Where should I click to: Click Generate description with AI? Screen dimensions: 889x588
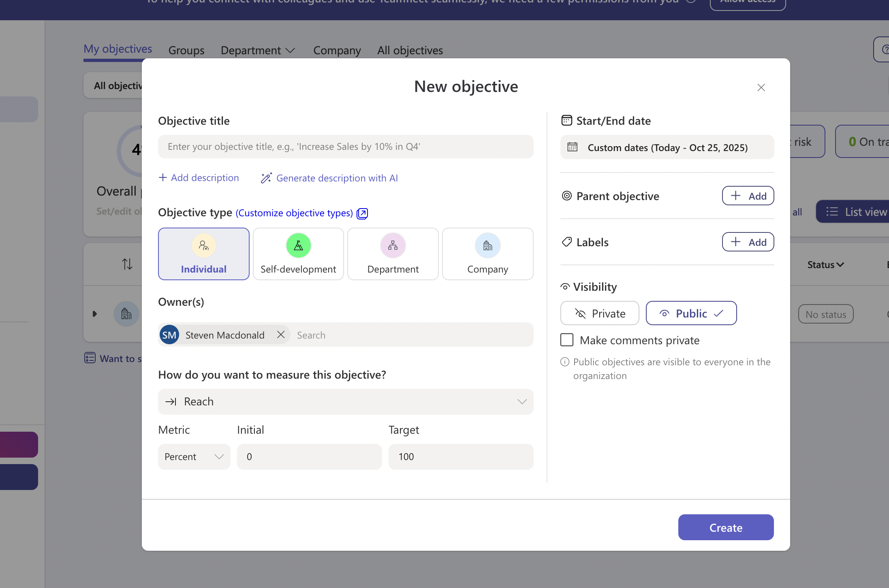[x=329, y=178]
